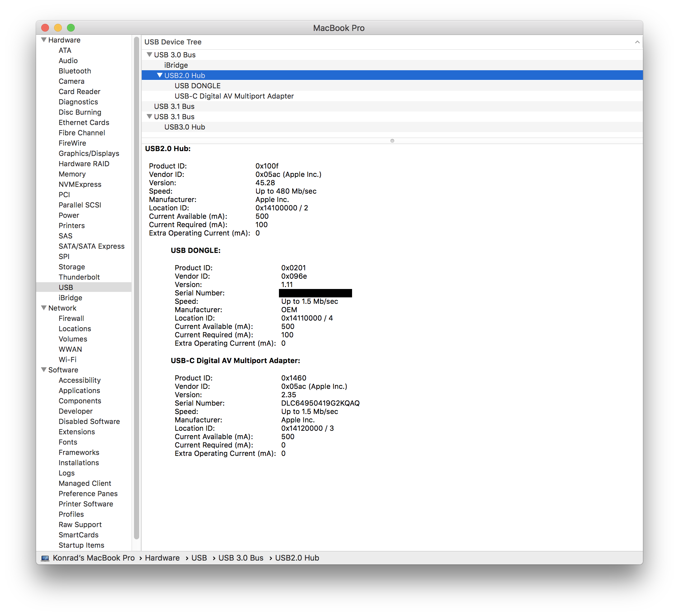
Task: Click the sort chevron in USB Device Tree header
Action: (637, 42)
